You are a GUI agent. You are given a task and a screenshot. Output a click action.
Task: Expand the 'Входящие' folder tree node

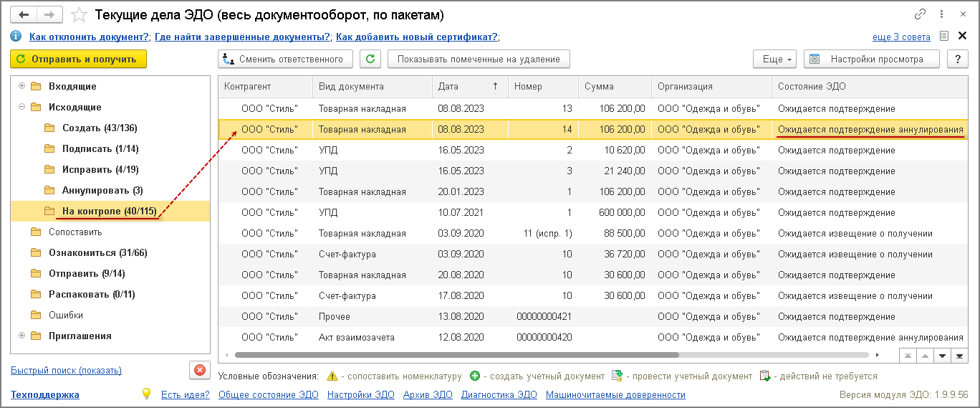[x=21, y=86]
